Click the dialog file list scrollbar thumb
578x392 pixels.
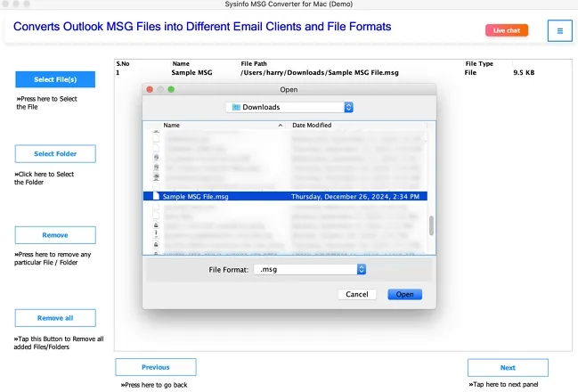(431, 225)
